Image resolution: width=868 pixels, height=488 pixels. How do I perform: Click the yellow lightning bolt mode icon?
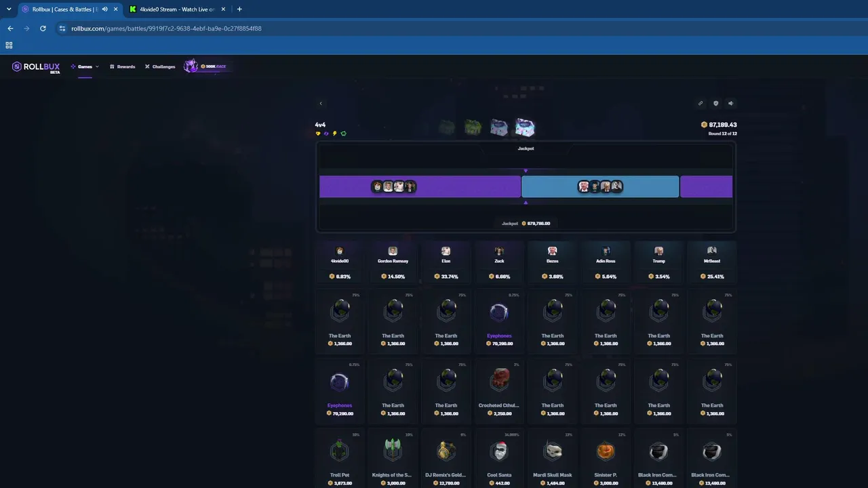[335, 134]
